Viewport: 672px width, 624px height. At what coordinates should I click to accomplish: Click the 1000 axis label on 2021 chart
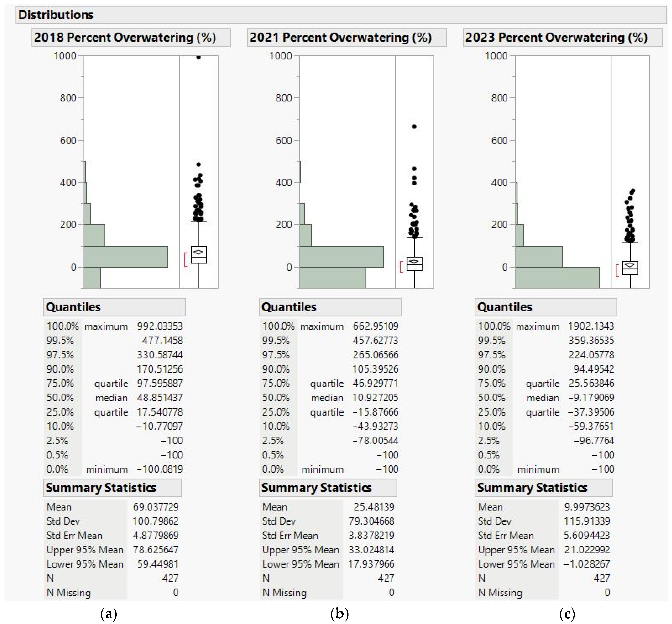coord(280,56)
